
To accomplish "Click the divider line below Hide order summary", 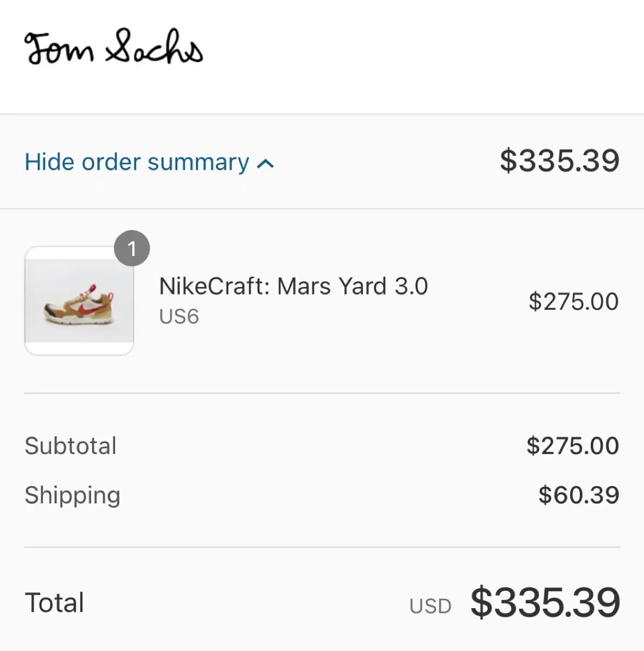I will pos(322,208).
